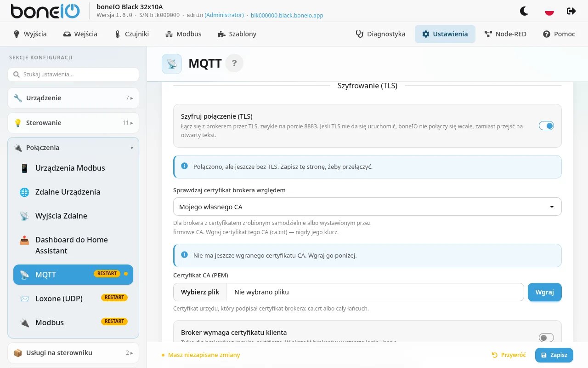
Task: Open the Wejścia tab
Action: click(x=80, y=34)
